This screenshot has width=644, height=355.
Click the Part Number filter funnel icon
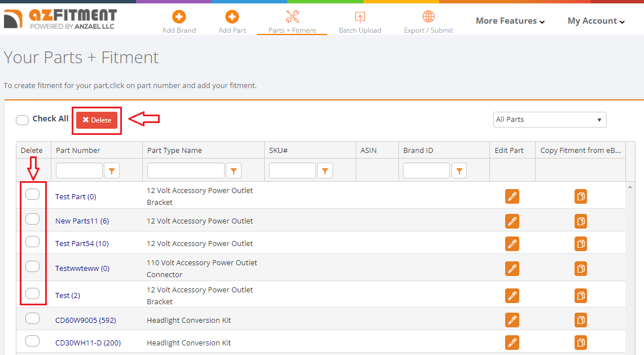click(112, 170)
